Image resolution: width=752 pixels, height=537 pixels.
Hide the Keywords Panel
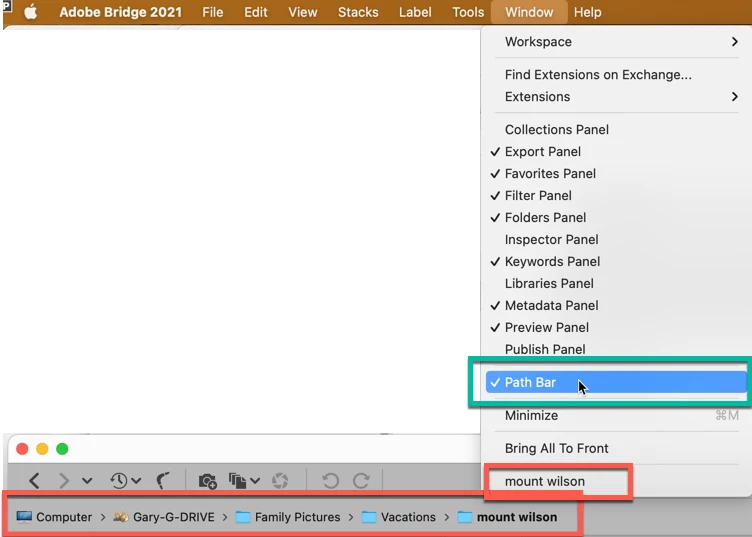[x=616, y=262]
